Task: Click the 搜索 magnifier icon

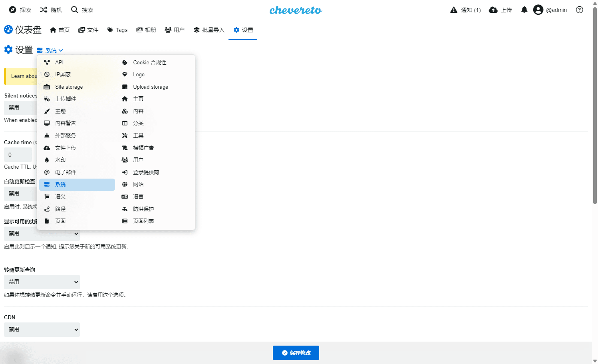Action: point(74,10)
